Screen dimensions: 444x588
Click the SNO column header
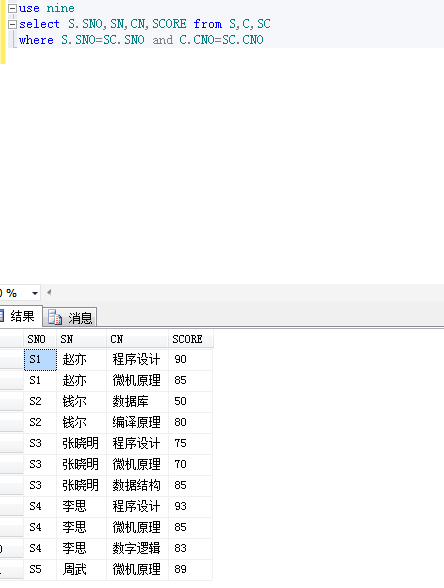click(x=40, y=339)
